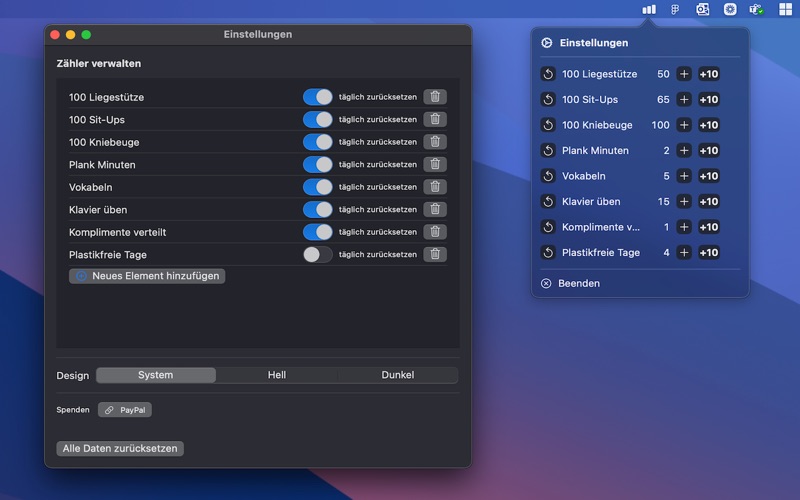
Task: Add one to Plank Minuten with plus
Action: (x=684, y=151)
